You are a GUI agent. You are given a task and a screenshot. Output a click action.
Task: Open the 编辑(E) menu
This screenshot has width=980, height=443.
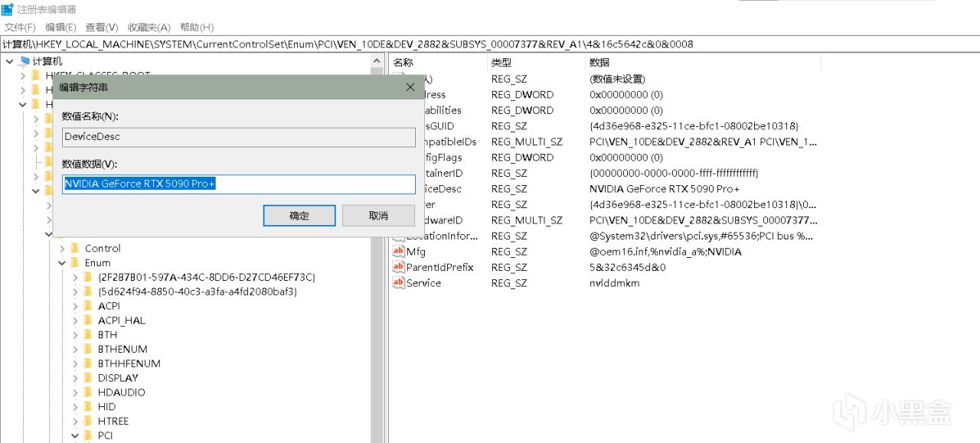pyautogui.click(x=60, y=27)
